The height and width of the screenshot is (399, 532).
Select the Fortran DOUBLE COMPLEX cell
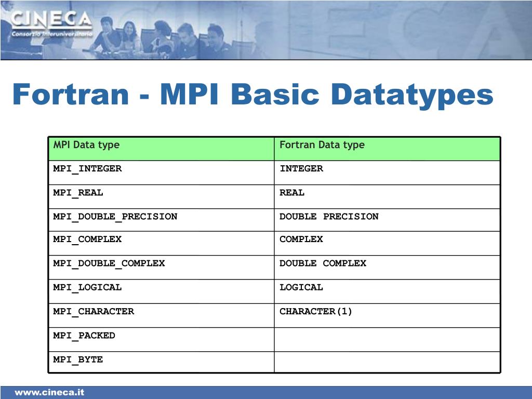coord(387,268)
